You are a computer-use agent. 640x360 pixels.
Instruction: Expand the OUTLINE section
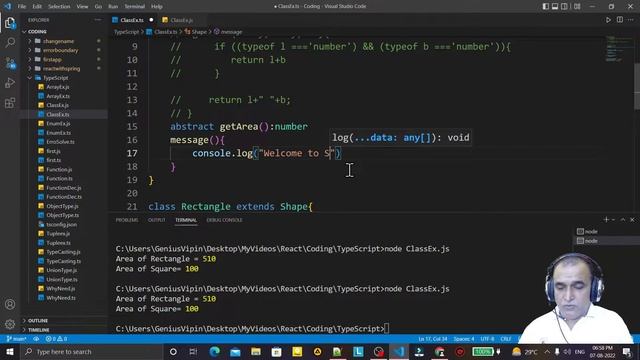(38, 320)
